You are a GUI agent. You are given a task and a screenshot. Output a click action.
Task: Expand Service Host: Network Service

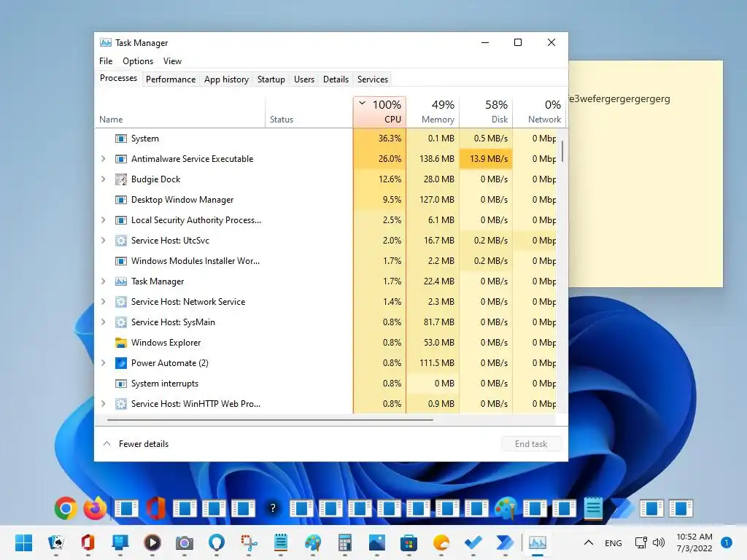[104, 302]
